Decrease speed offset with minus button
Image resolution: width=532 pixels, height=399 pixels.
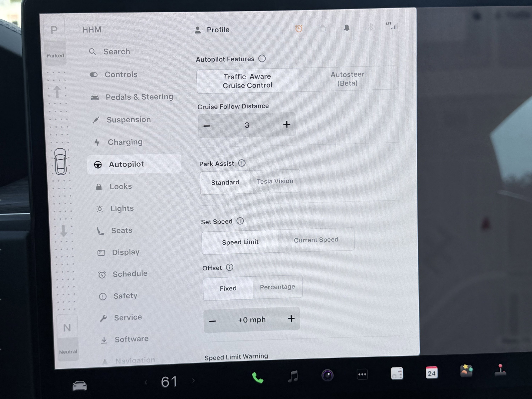click(212, 321)
